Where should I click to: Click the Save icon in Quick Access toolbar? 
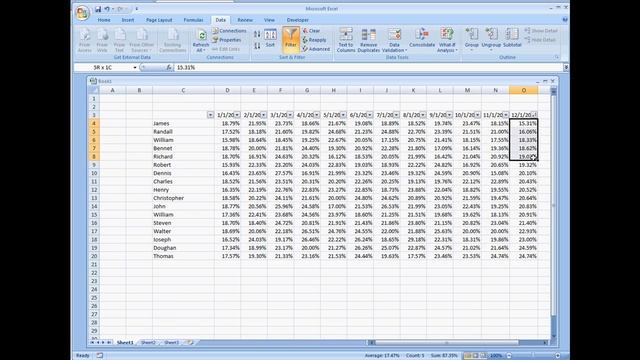pyautogui.click(x=98, y=9)
